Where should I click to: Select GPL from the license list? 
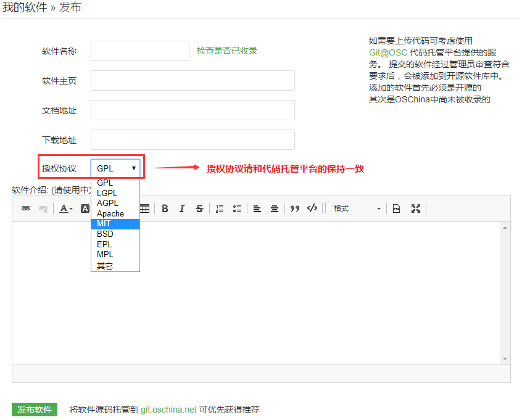(115, 183)
